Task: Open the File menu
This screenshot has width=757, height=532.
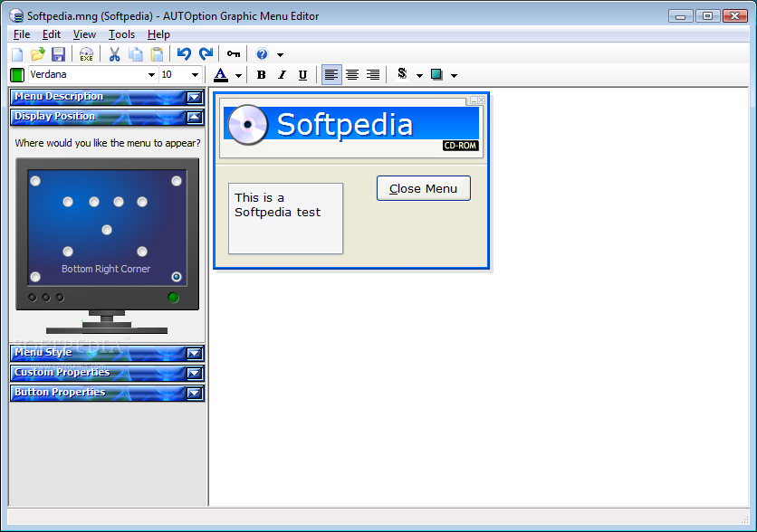Action: coord(22,34)
